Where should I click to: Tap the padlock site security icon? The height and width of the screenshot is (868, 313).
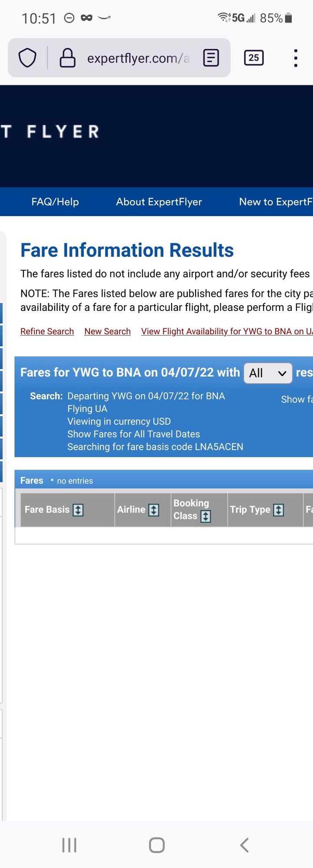(x=67, y=58)
